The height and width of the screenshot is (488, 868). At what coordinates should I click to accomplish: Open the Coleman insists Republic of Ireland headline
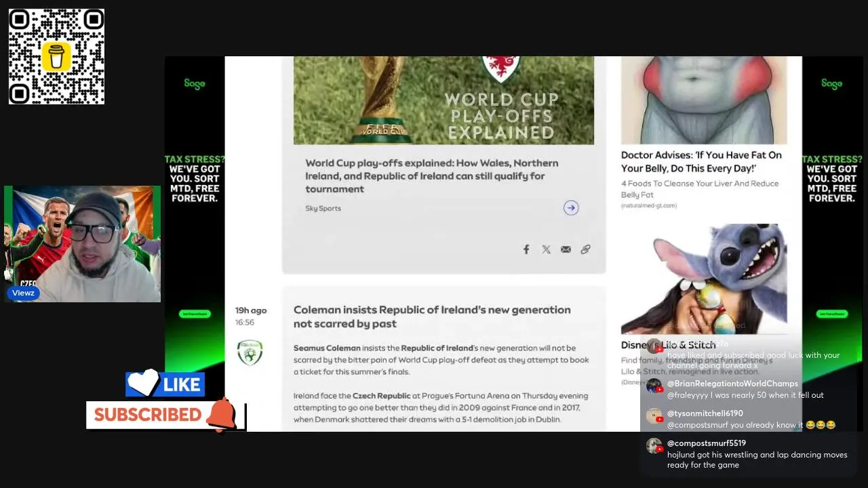[x=432, y=317]
